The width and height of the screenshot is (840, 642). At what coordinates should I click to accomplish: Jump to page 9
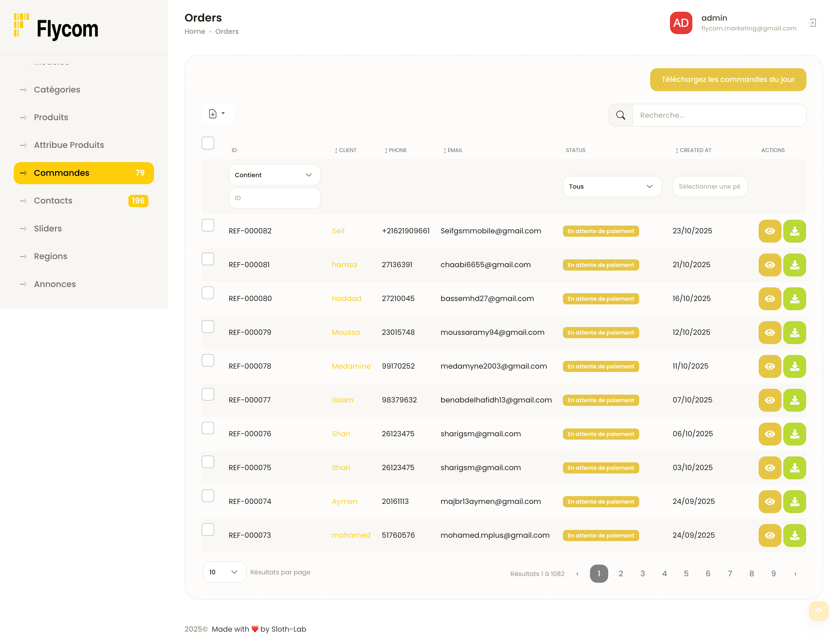773,574
